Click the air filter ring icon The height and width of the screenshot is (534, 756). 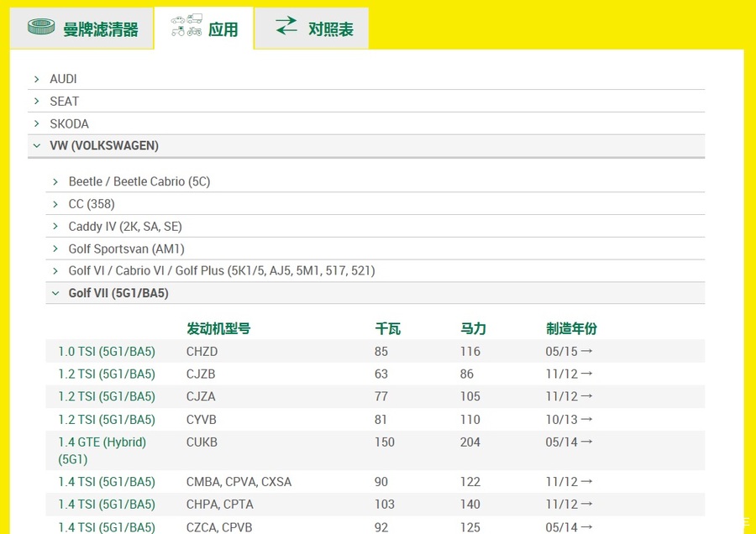click(x=41, y=27)
